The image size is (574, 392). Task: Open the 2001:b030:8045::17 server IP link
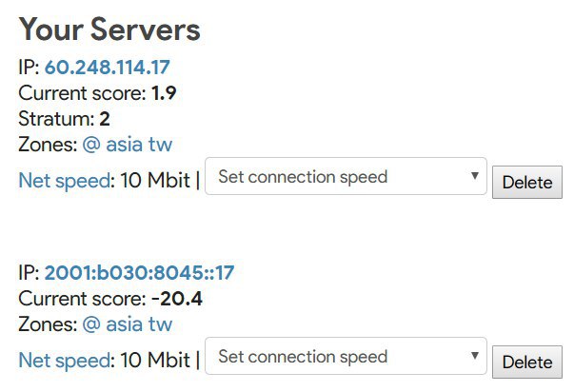[140, 273]
